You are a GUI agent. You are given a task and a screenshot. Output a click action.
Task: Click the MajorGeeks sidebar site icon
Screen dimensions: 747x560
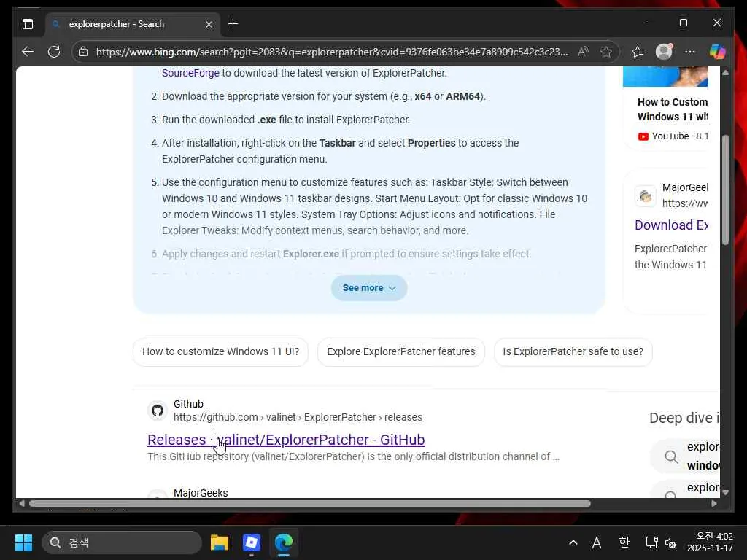[x=646, y=195]
